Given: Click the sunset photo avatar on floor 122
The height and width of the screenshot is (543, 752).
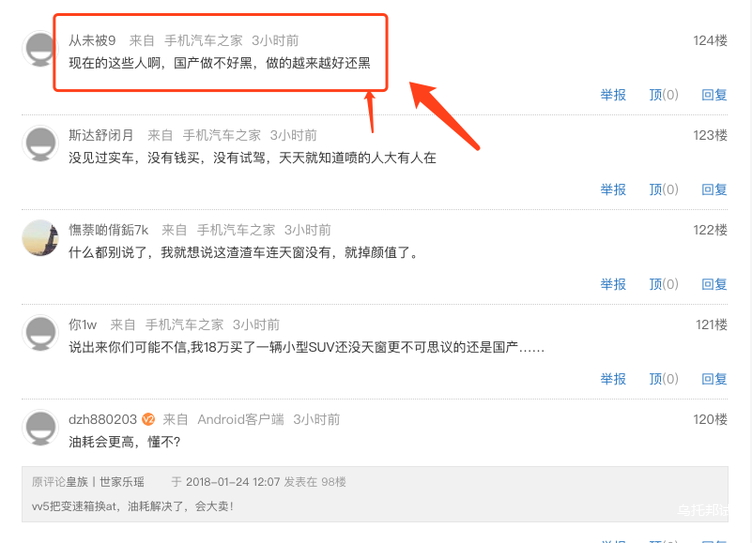Looking at the screenshot, I should [40, 238].
